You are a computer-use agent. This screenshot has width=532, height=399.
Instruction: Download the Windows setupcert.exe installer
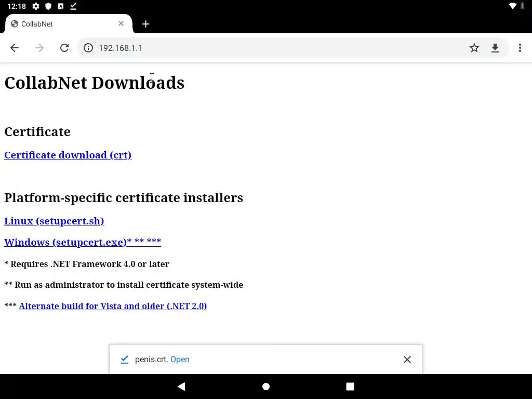tap(83, 242)
